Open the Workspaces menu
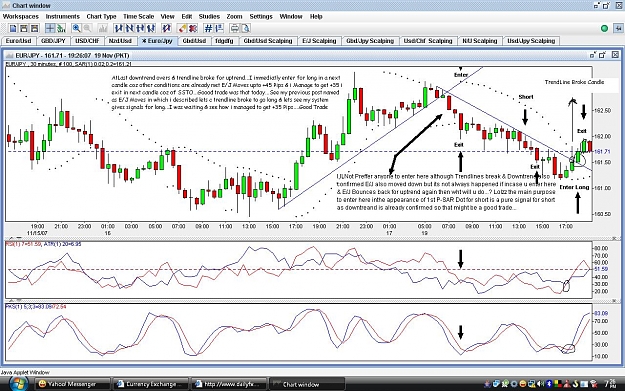The width and height of the screenshot is (625, 391). [21, 16]
